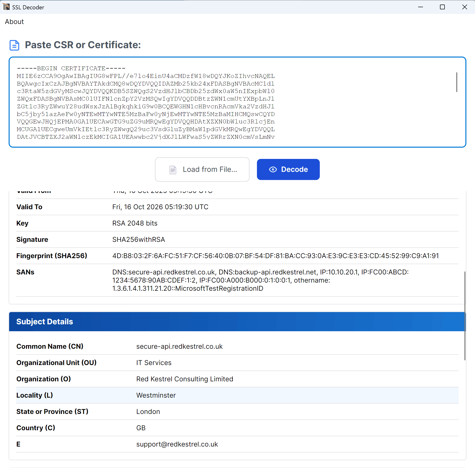Click the SSL Decoder app icon in title bar
This screenshot has height=476, width=475.
[6, 7]
